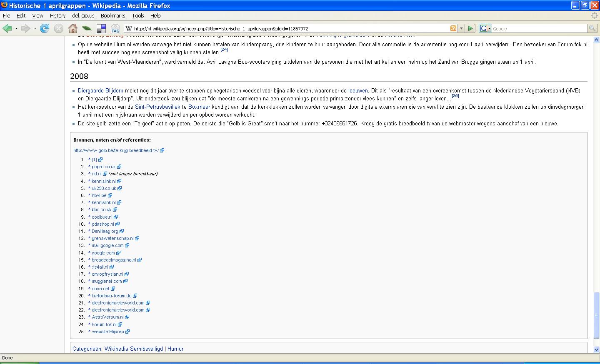Click external-link icon beside DenHaag.org

pos(122,231)
